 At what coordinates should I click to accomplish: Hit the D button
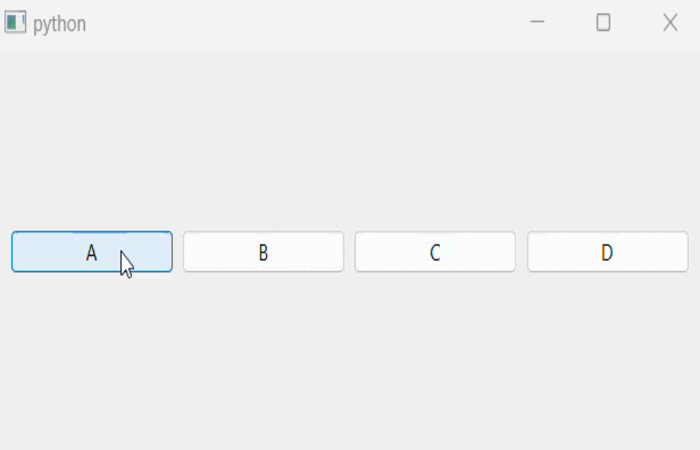click(607, 252)
